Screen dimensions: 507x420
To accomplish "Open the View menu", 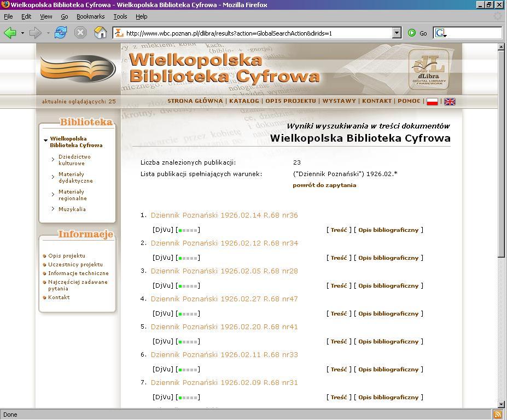I will pos(46,16).
